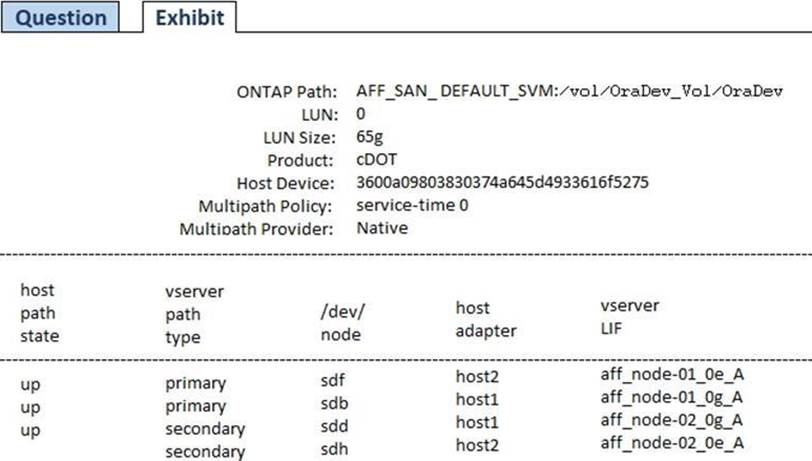Select the Multipath Policy service-time 0 text
The width and height of the screenshot is (812, 461).
pyautogui.click(x=412, y=205)
